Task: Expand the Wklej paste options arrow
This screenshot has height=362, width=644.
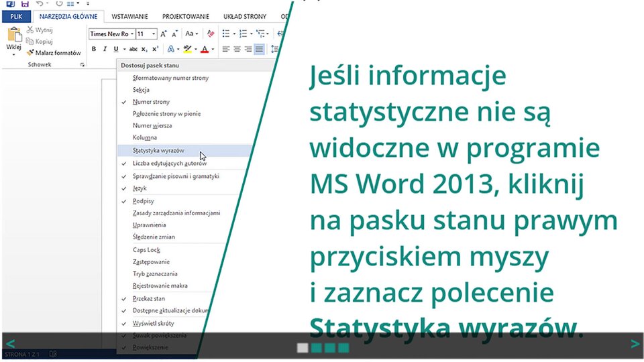Action: (13, 54)
